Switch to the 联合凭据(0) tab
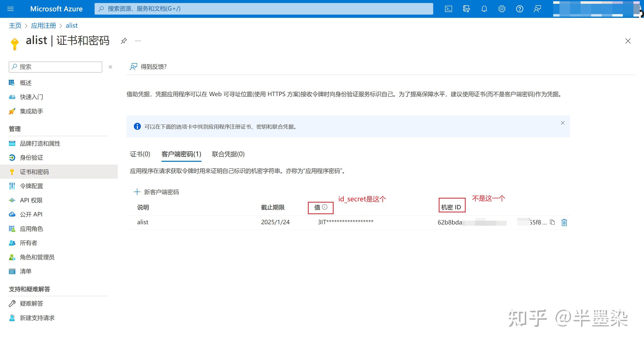Image resolution: width=644 pixels, height=344 pixels. coord(228,154)
